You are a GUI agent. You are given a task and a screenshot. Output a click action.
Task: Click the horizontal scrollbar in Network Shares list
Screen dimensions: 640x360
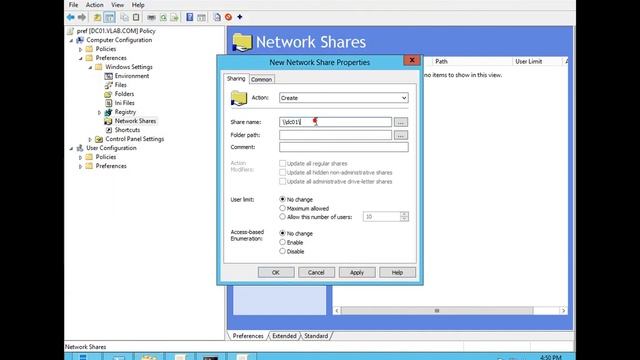tap(450, 311)
